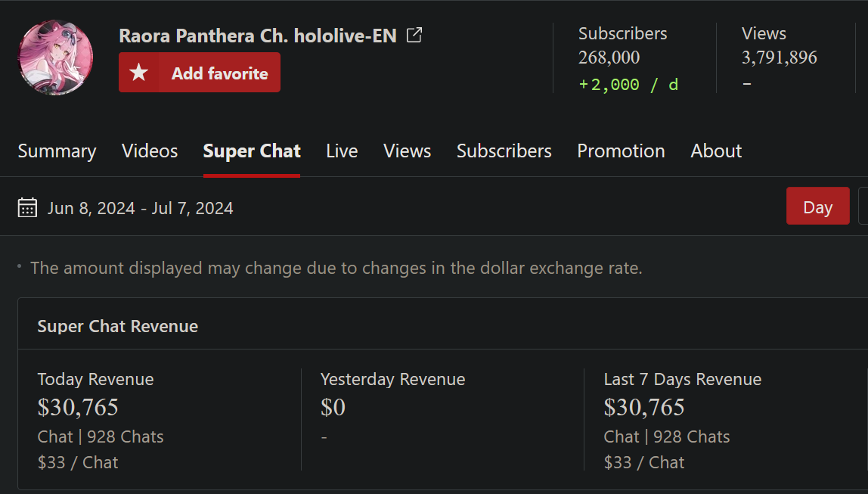Change the Jun 8 - Jul 7 date range
The image size is (868, 494).
coord(140,208)
